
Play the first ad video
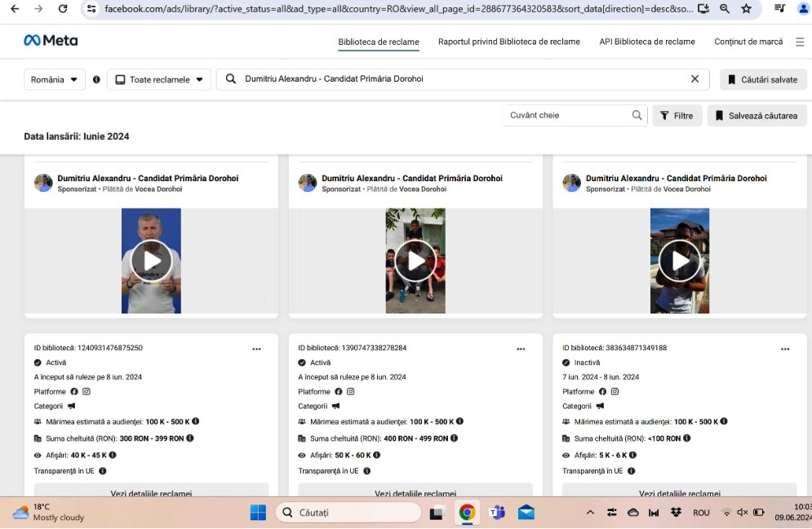pyautogui.click(x=152, y=261)
